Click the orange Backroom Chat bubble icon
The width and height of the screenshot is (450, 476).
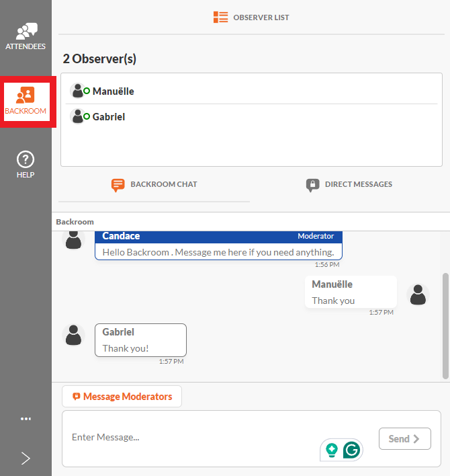point(118,185)
